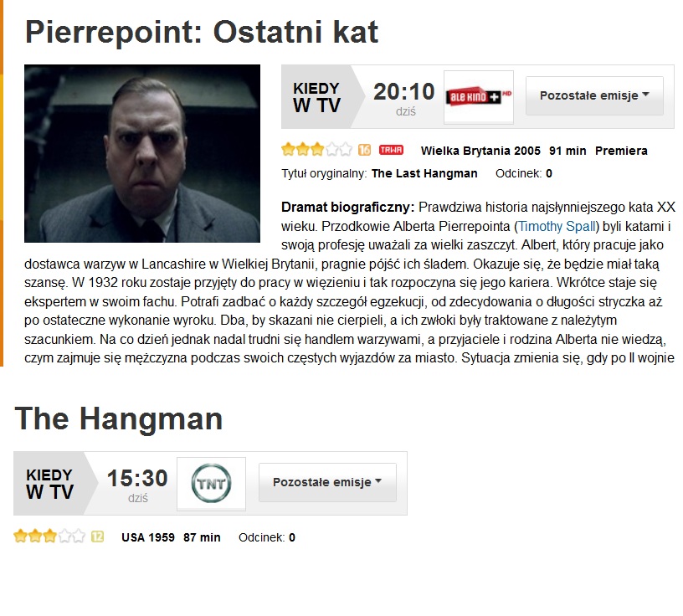Click original title The Last Hangman
This screenshot has height=616, width=683.
click(424, 173)
